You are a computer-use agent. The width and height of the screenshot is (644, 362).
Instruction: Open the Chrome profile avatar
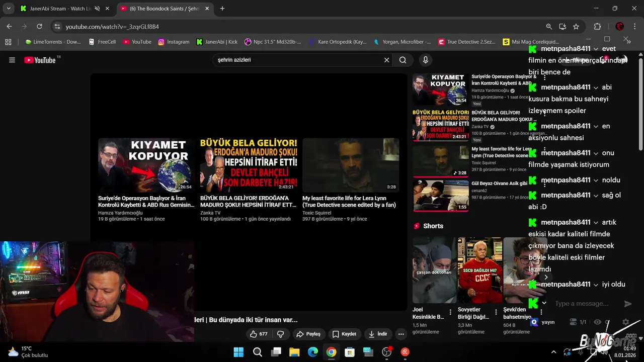pyautogui.click(x=620, y=27)
